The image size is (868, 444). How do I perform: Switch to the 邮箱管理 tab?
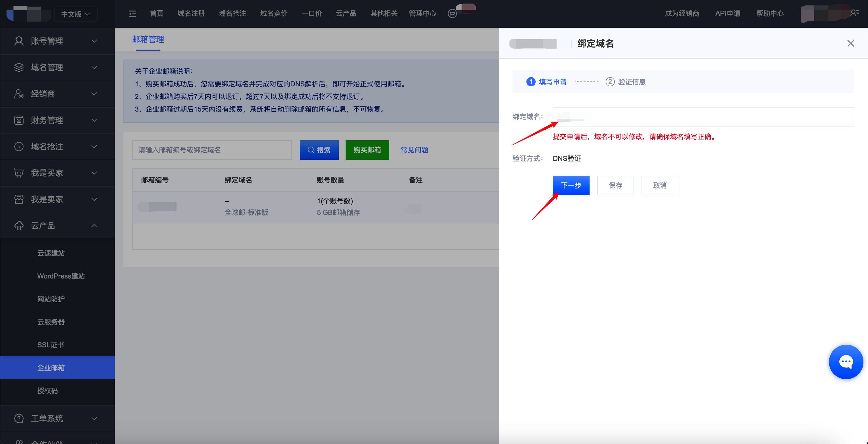(148, 39)
